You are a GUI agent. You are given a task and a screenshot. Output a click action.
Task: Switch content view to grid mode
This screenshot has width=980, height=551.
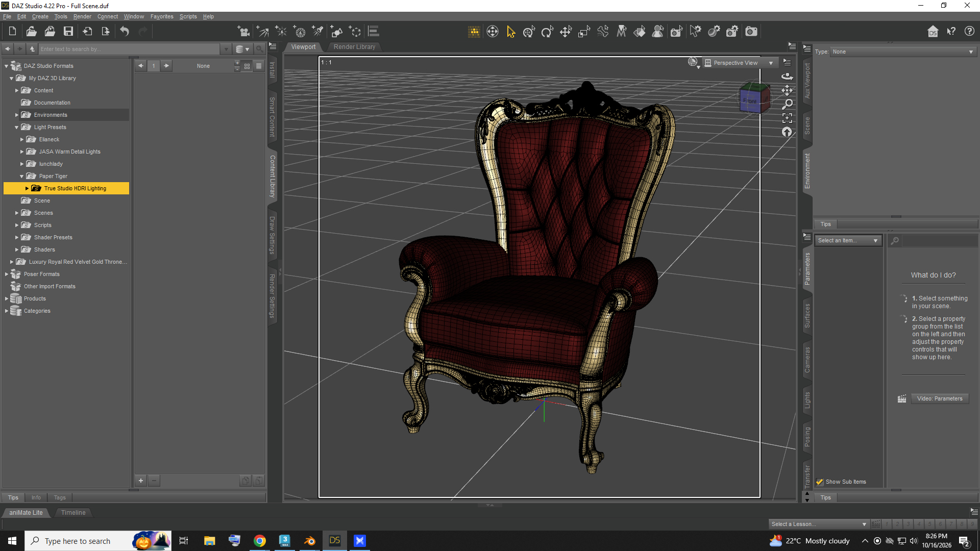coord(247,66)
